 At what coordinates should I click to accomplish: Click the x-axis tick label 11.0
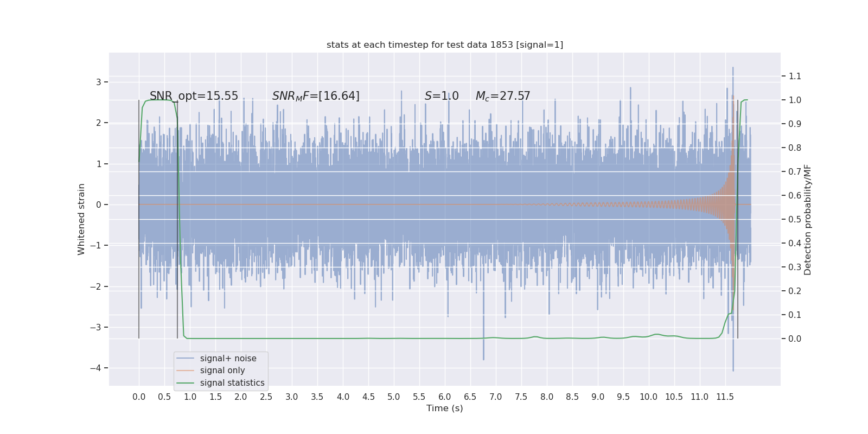(700, 397)
